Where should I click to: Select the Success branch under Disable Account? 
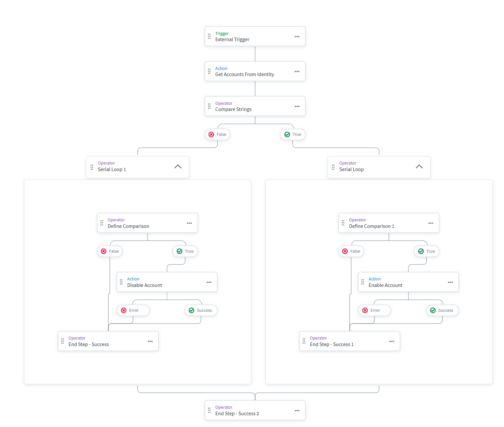click(201, 310)
